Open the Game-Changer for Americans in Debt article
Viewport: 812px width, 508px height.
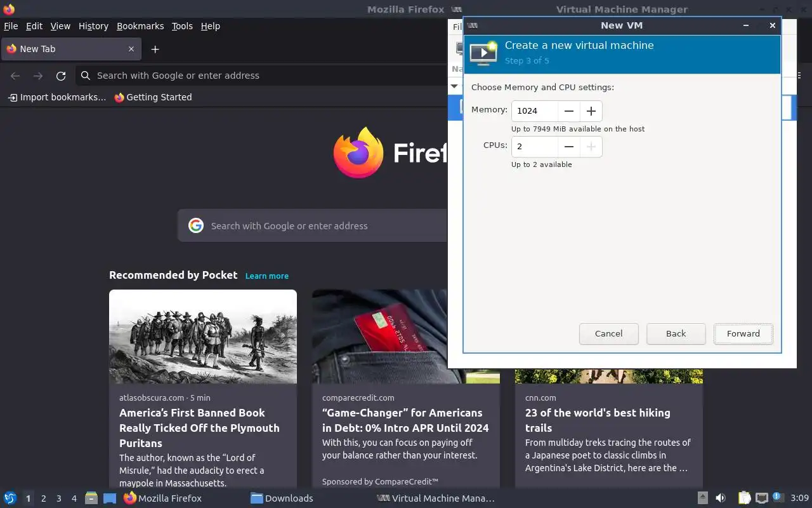coord(405,420)
